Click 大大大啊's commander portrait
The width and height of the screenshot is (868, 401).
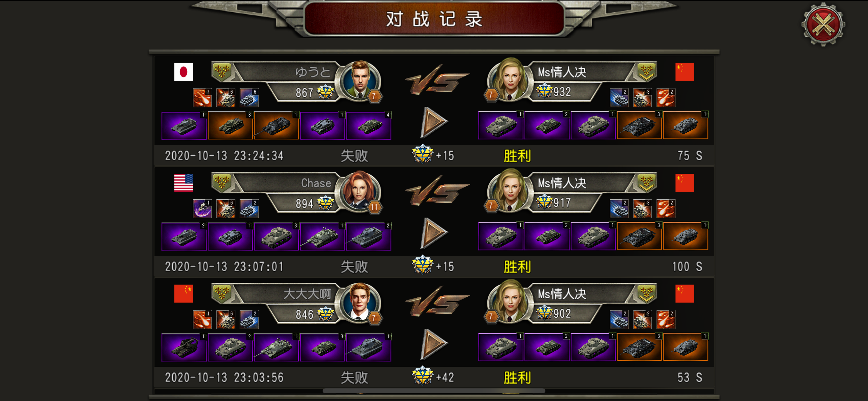pos(360,302)
